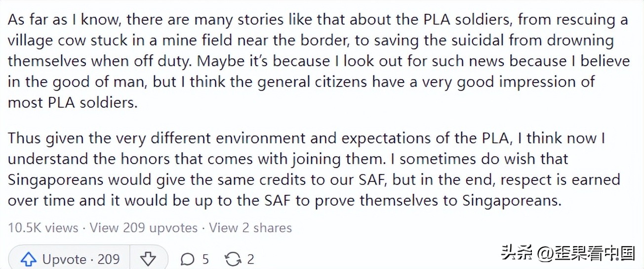Open comments via the speech bubble icon
Image resolution: width=644 pixels, height=269 pixels.
[x=188, y=259]
